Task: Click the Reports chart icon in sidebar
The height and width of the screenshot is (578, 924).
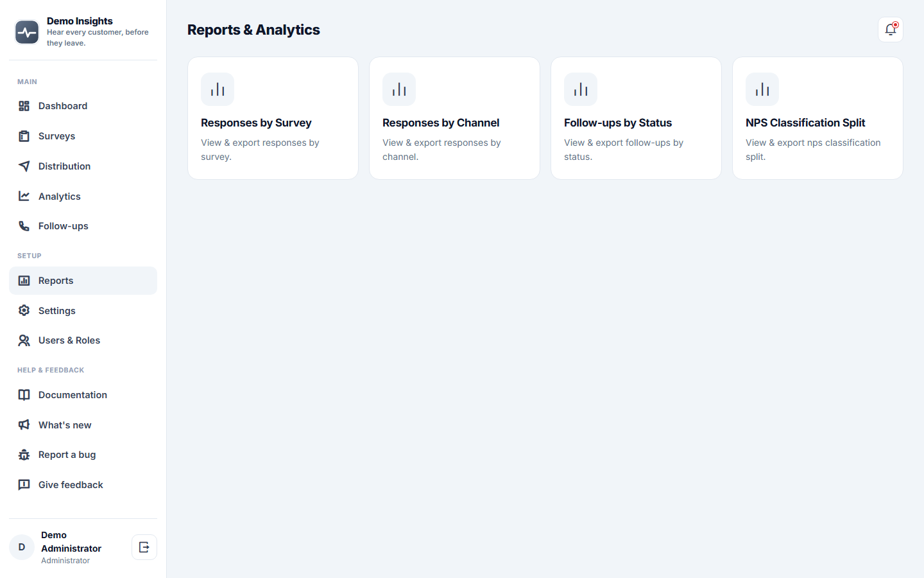Action: 24,281
